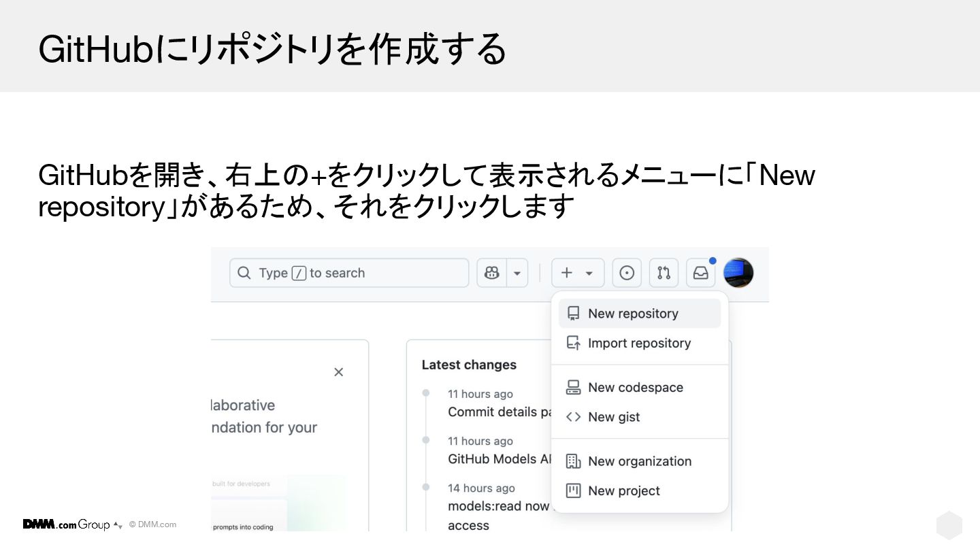Choose 'New gist' from the menu
Image resolution: width=980 pixels, height=551 pixels.
pos(640,417)
